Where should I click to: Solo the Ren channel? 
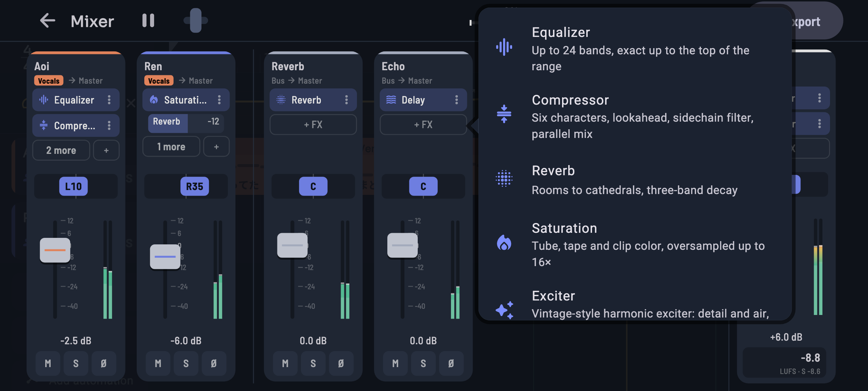(x=186, y=363)
